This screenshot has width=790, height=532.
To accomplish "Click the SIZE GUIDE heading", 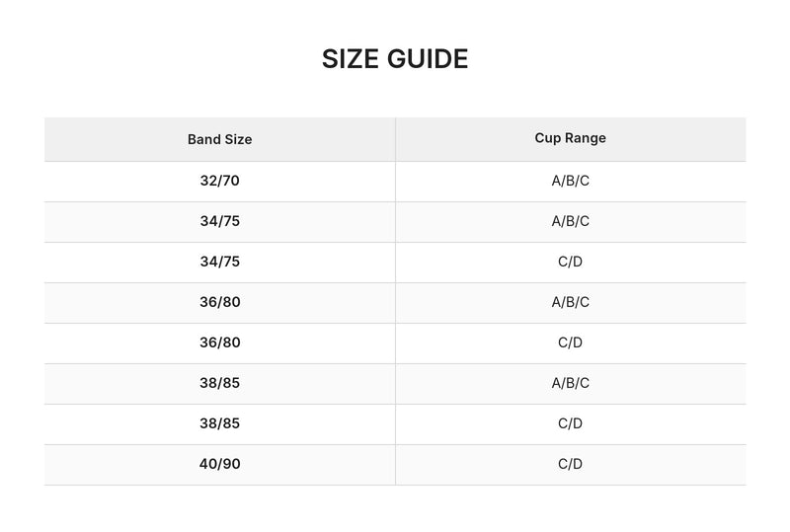I will coord(395,59).
